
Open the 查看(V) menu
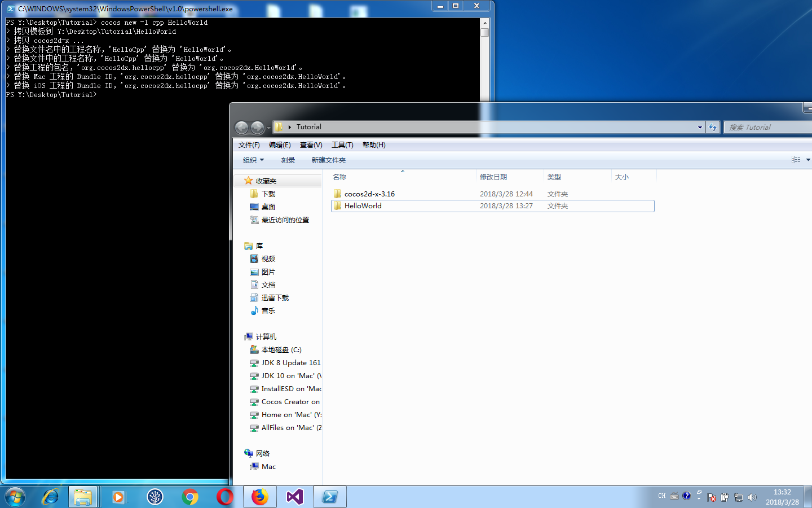click(311, 145)
